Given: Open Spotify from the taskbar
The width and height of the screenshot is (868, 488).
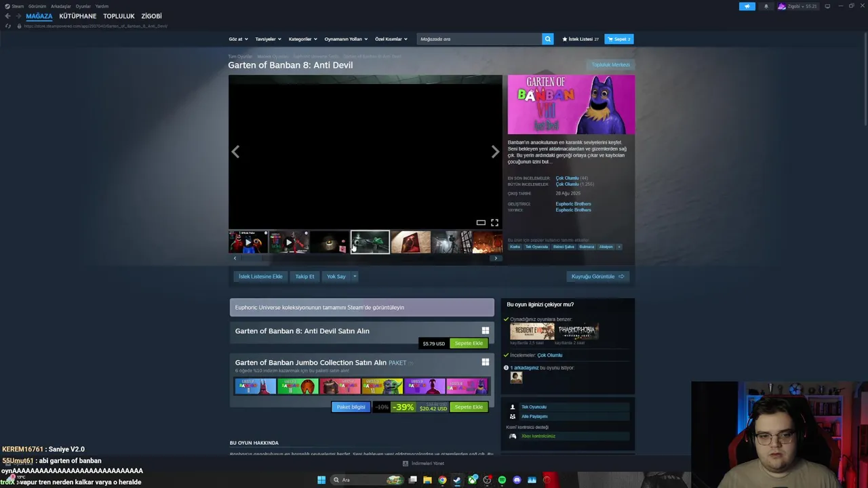Looking at the screenshot, I should tap(502, 480).
